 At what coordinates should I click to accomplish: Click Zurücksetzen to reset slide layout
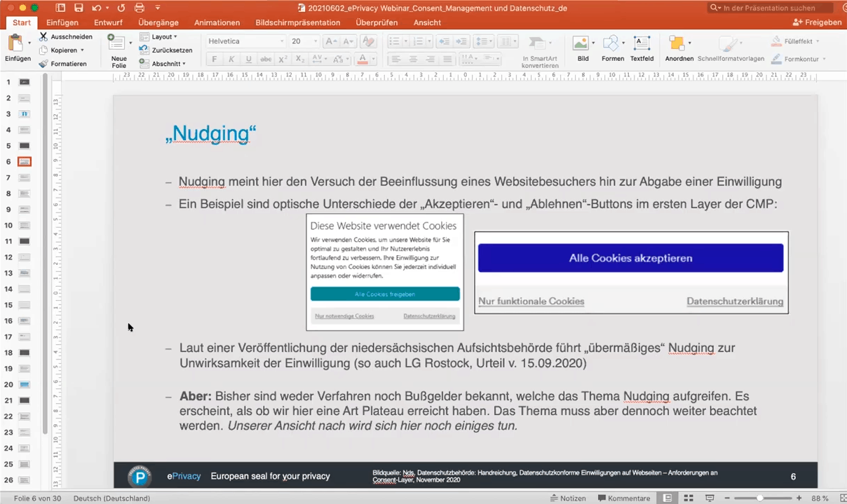tap(165, 50)
